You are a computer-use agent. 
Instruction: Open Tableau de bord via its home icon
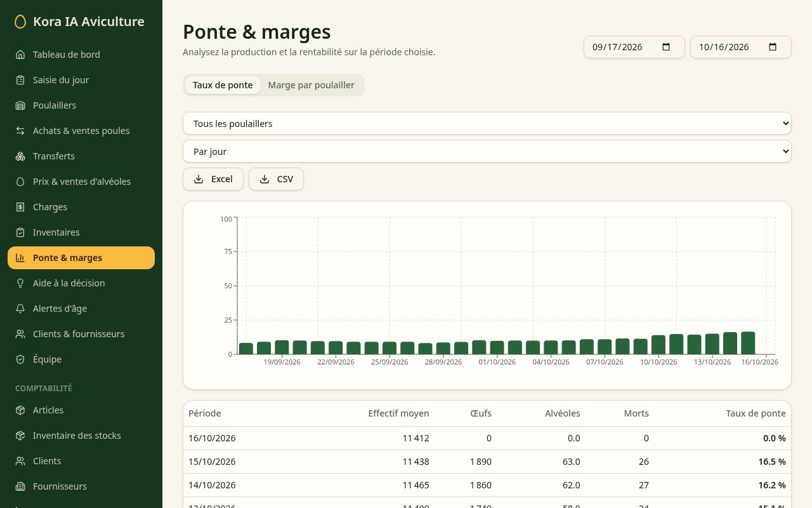pos(20,55)
